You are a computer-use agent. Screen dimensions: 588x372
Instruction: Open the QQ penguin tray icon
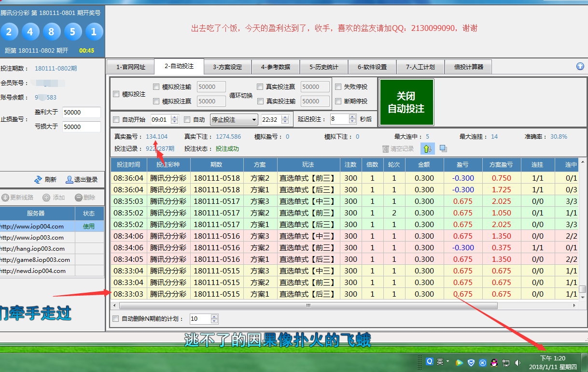[494, 362]
